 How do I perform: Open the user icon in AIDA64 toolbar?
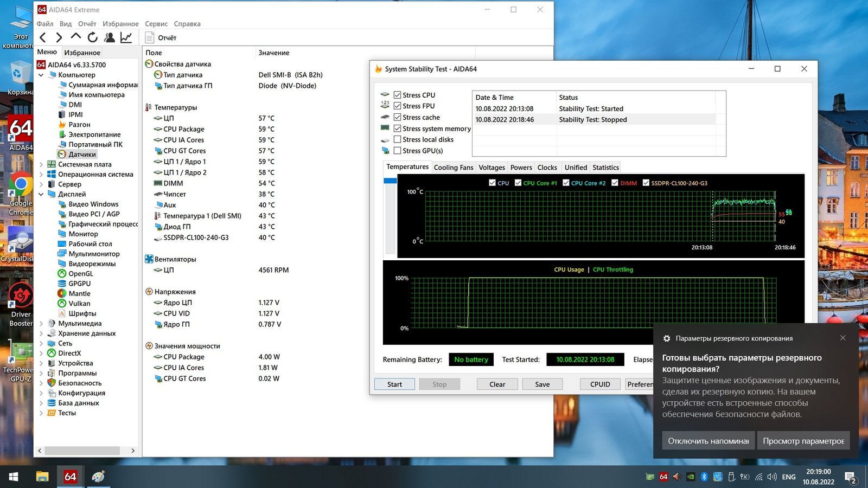coord(110,37)
